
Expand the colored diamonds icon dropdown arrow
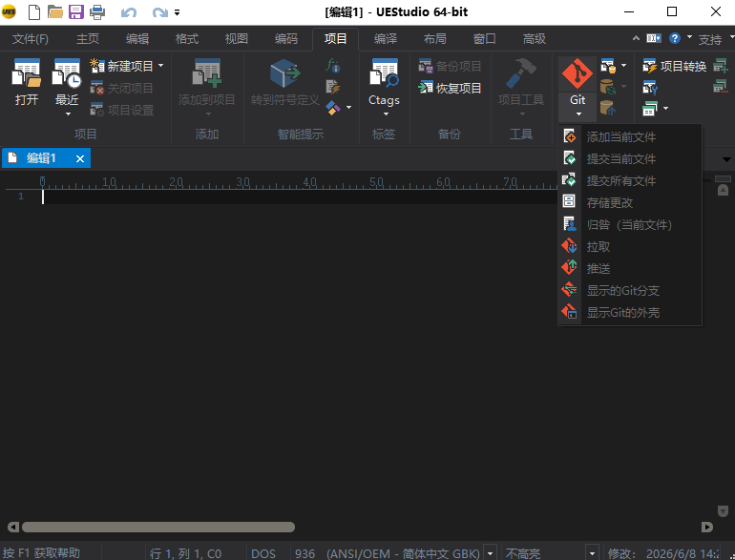348,108
